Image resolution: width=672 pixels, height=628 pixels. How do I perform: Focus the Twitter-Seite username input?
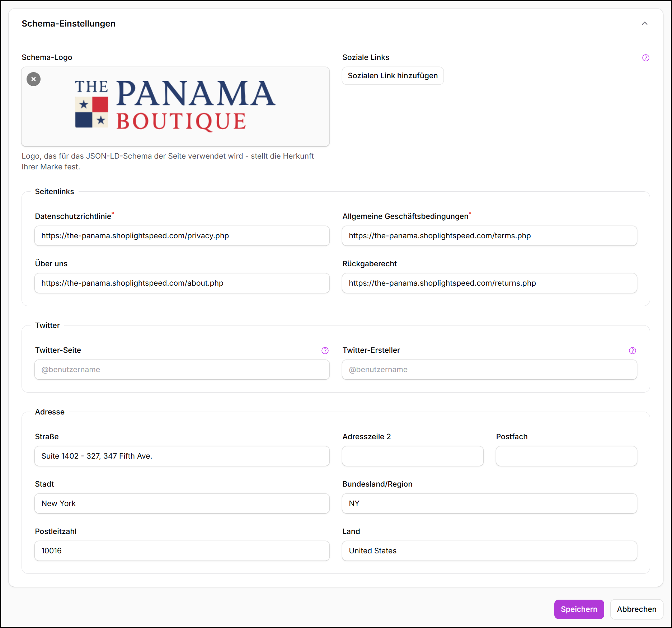click(182, 370)
